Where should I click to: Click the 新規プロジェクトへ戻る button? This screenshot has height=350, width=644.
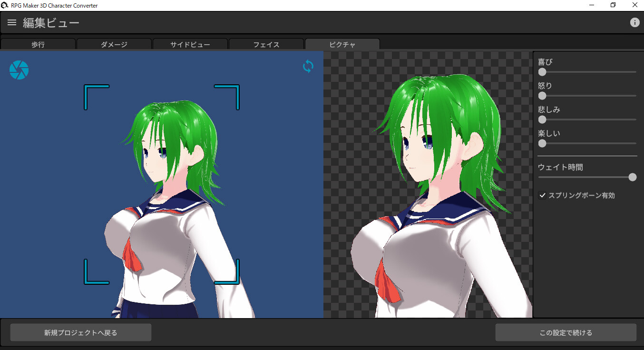[x=80, y=332]
